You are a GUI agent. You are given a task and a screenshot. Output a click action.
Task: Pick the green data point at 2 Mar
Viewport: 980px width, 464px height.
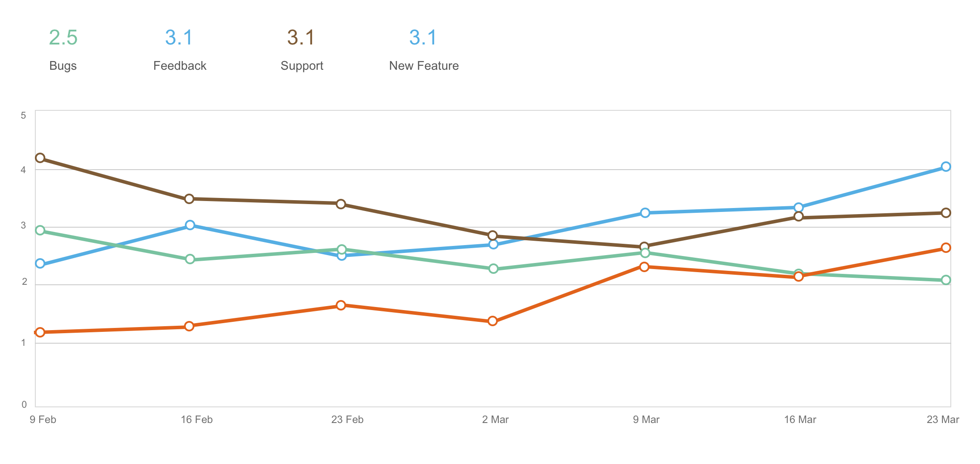tap(493, 269)
